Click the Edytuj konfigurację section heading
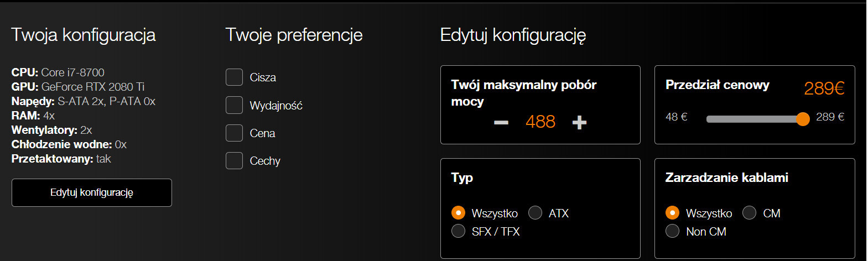 513,35
